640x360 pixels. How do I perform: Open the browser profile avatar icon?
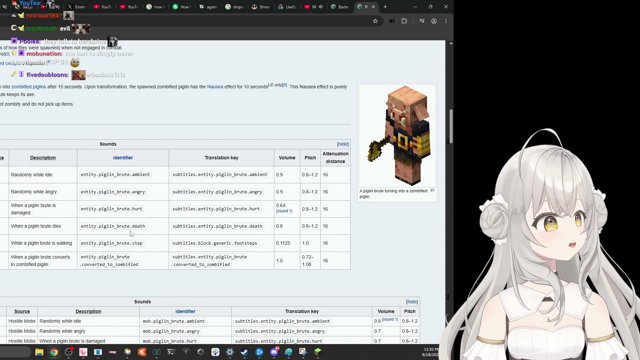[x=434, y=21]
